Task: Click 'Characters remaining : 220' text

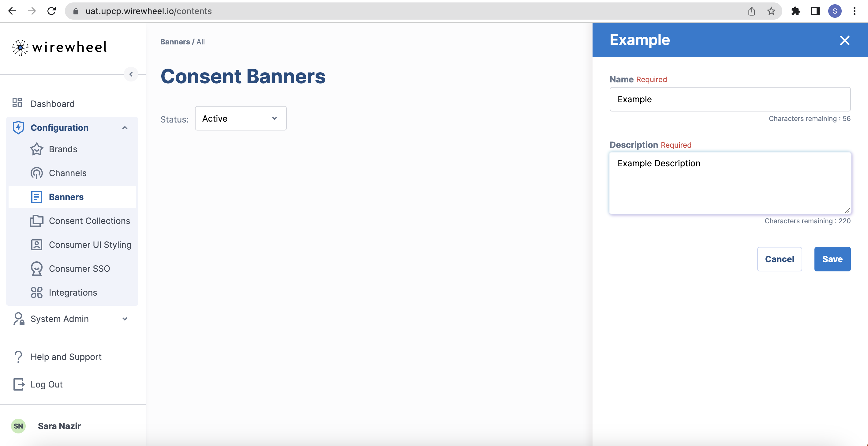Action: (x=807, y=221)
